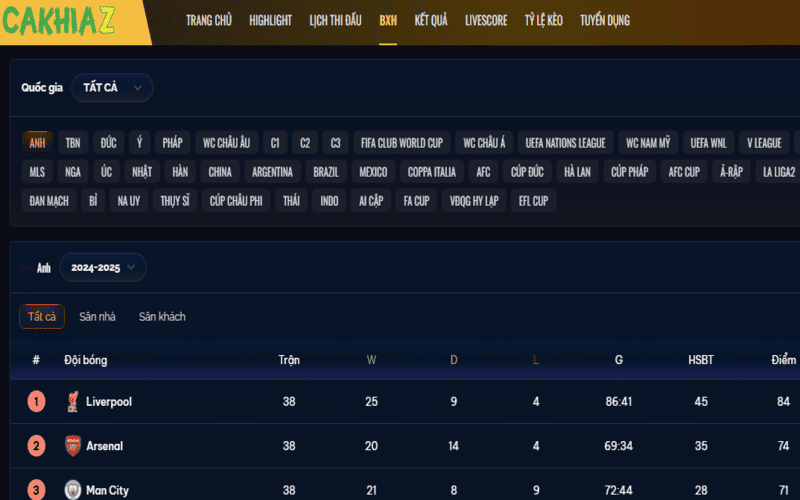This screenshot has width=800, height=500.
Task: Open KẾT QUẢ in navigation
Action: 431,20
